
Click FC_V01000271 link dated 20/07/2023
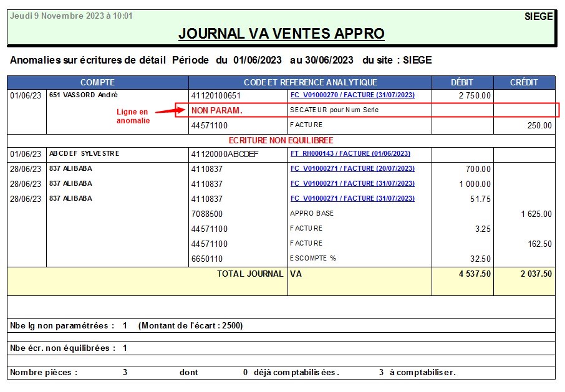[352, 168]
